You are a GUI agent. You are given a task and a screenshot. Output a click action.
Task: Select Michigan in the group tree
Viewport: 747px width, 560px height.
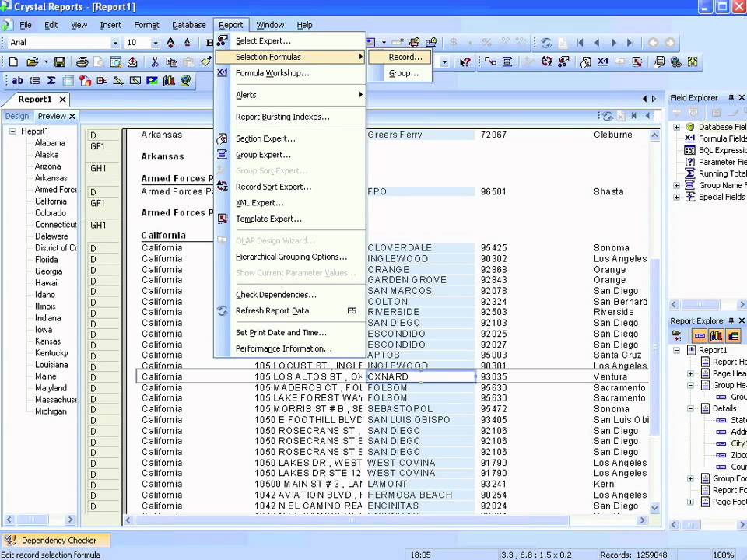51,411
